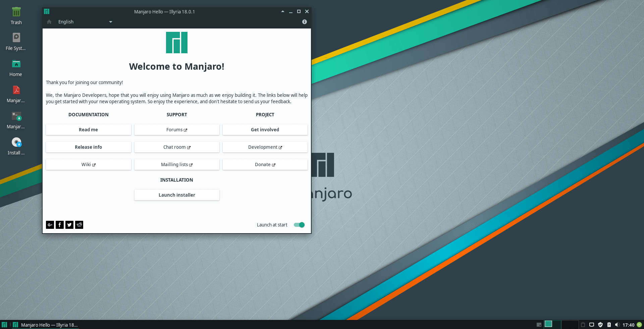Click the clipboard manager tray icon
Screen dimensions: 644x329
583,325
